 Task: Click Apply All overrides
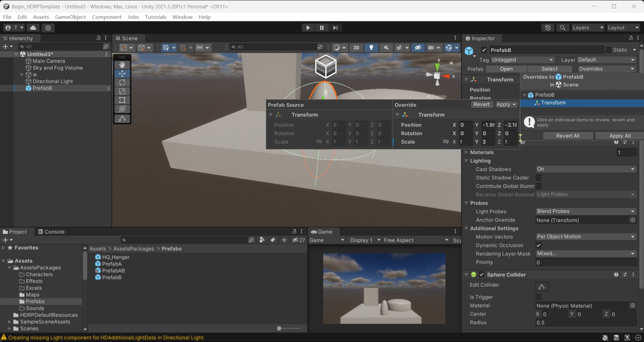pos(620,136)
